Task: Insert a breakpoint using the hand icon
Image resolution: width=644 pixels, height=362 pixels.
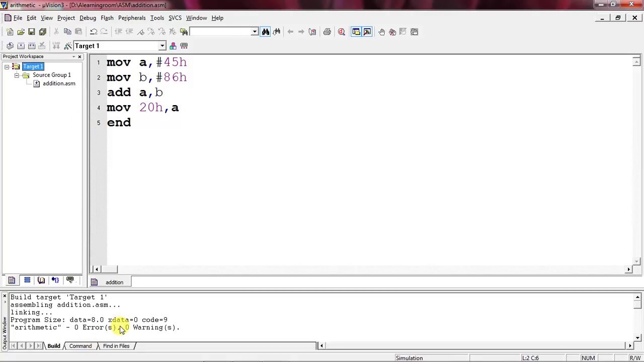Action: pyautogui.click(x=381, y=32)
